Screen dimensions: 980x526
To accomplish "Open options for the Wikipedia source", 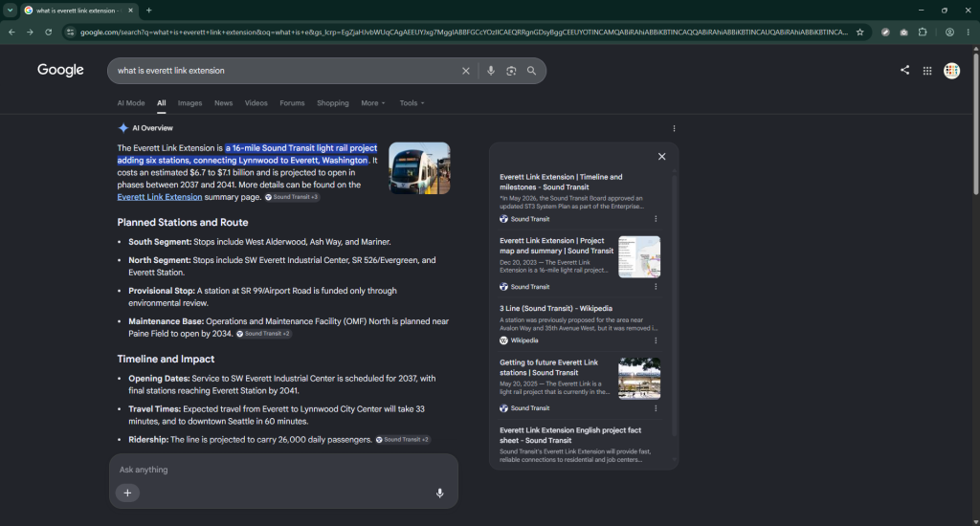I will (x=656, y=340).
